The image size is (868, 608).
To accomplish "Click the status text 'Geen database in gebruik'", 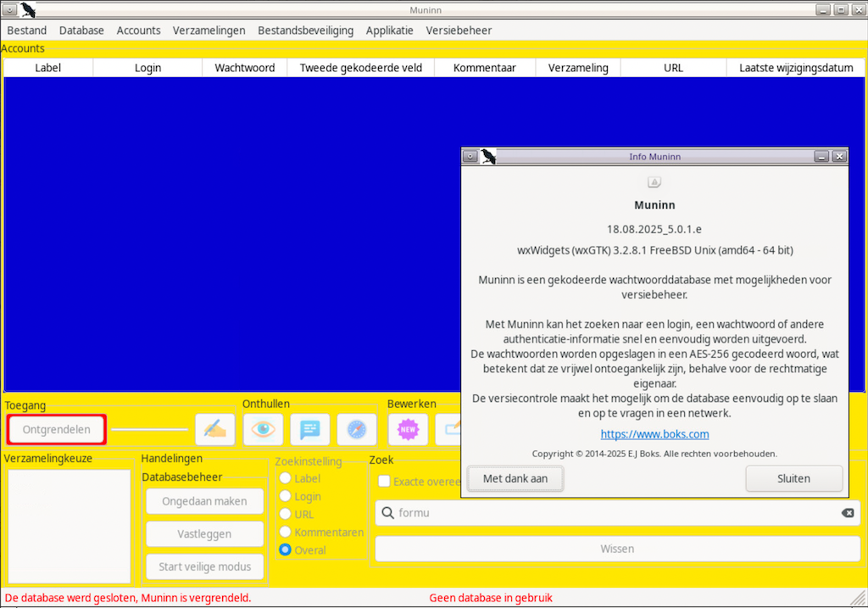I will pos(491,598).
